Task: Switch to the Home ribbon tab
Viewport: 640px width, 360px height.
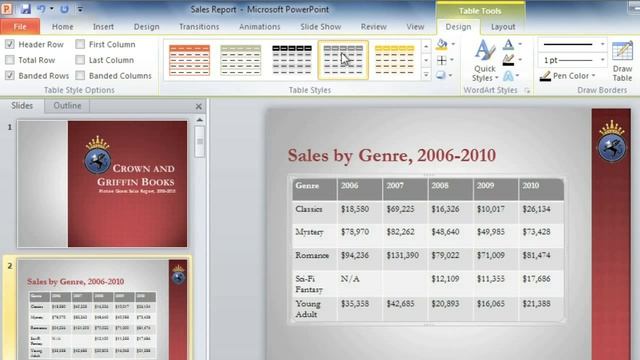Action: [x=62, y=27]
